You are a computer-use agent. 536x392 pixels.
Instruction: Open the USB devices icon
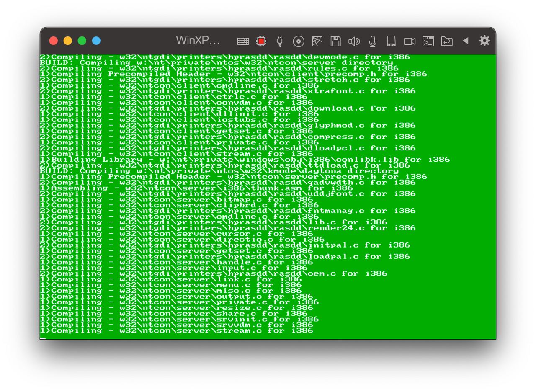(x=280, y=41)
